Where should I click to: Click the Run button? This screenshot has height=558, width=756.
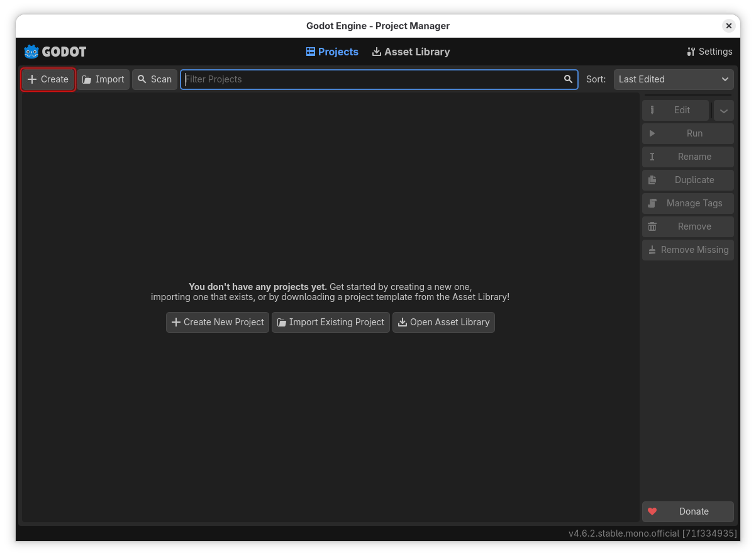pyautogui.click(x=688, y=133)
